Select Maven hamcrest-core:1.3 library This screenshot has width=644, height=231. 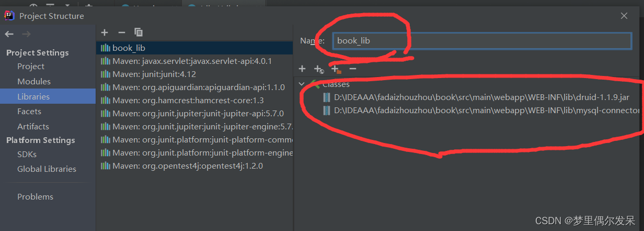pyautogui.click(x=194, y=100)
